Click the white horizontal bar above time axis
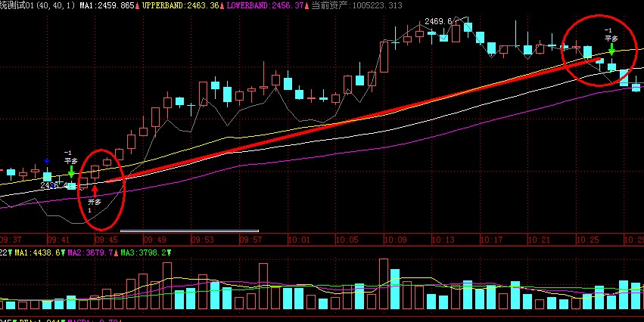The image size is (644, 322). click(189, 230)
